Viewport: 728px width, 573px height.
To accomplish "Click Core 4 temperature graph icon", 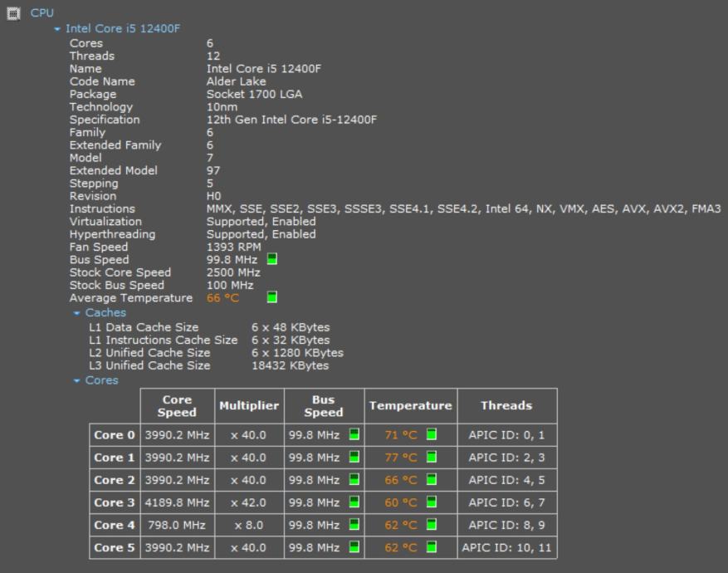I will click(x=432, y=524).
